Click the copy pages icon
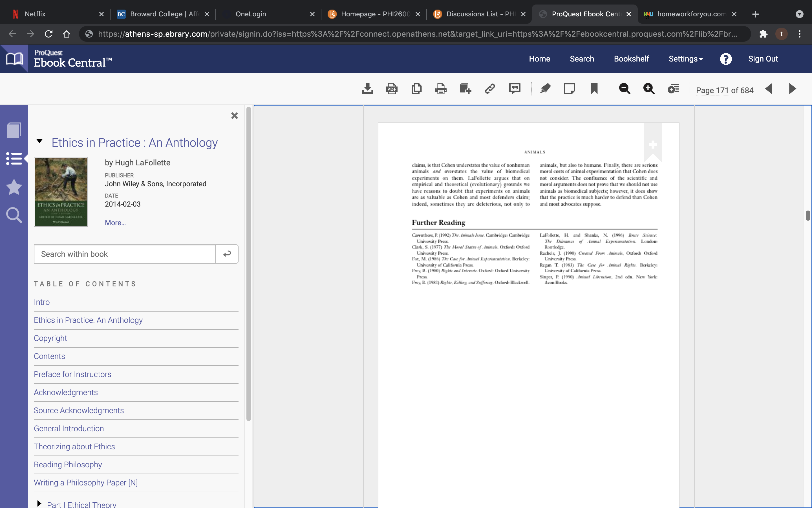The height and width of the screenshot is (508, 812). [x=416, y=89]
